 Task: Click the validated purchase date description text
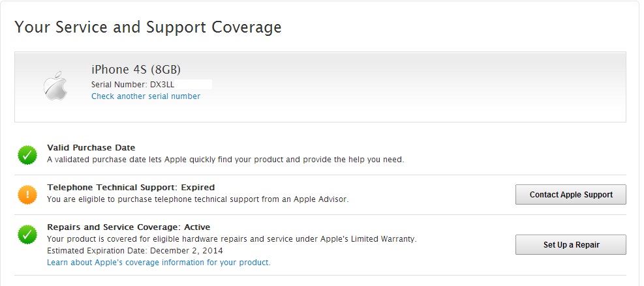(225, 160)
